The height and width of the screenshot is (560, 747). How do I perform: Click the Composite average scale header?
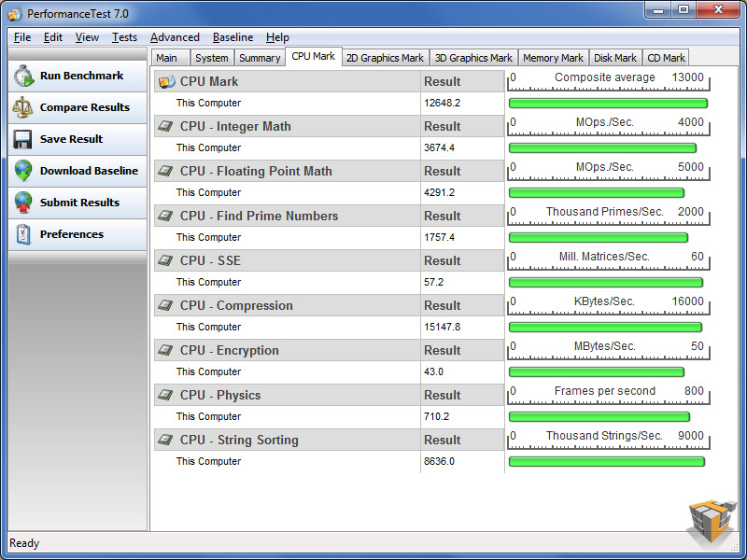coord(608,81)
